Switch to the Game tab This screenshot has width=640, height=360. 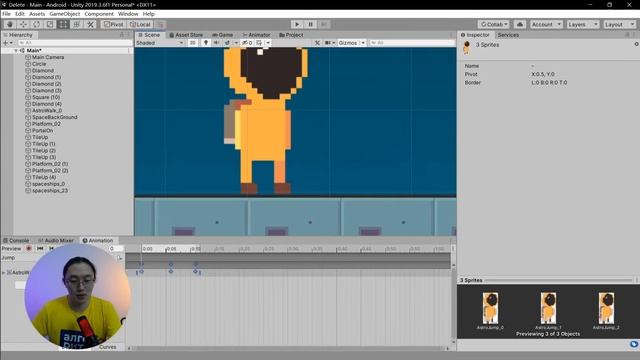pos(222,35)
